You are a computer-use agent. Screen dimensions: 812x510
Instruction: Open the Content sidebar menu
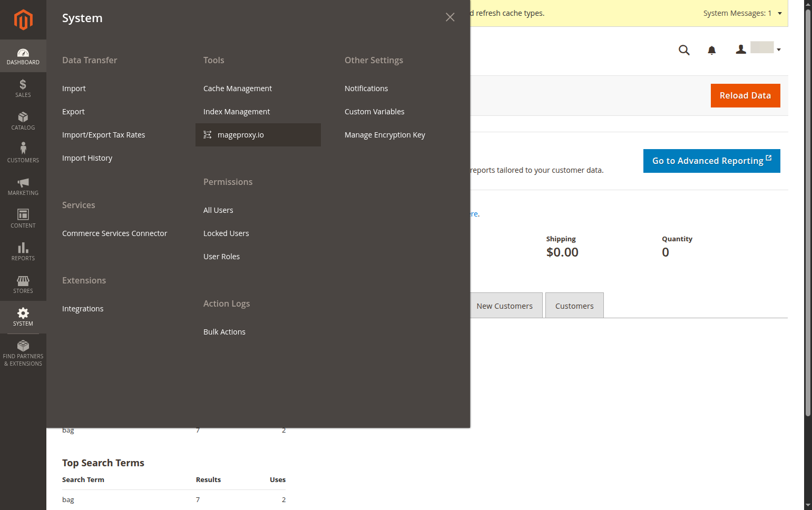pos(23,219)
